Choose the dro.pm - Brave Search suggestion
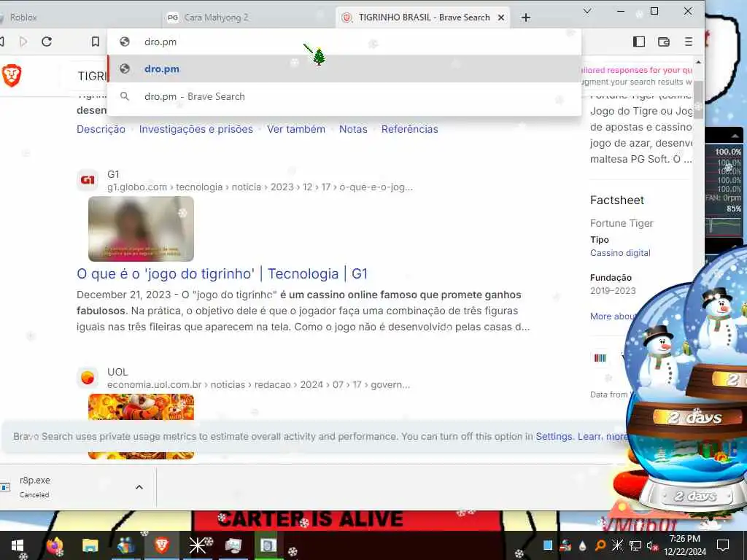This screenshot has height=560, width=747. tap(344, 96)
